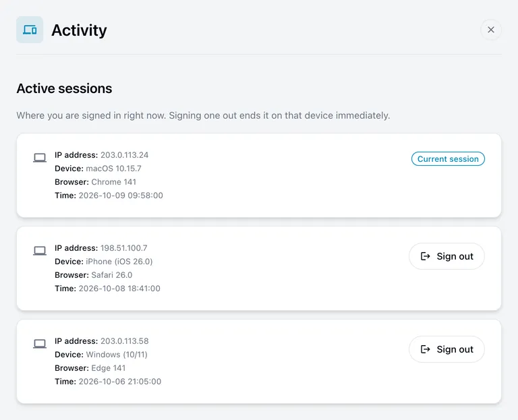This screenshot has height=420, width=518.
Task: Click the 'Where you are signed in' description
Action: pos(203,115)
